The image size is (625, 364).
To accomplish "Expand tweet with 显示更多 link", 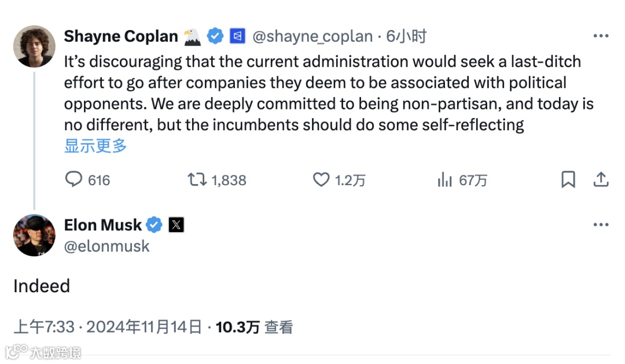I will pyautogui.click(x=95, y=146).
